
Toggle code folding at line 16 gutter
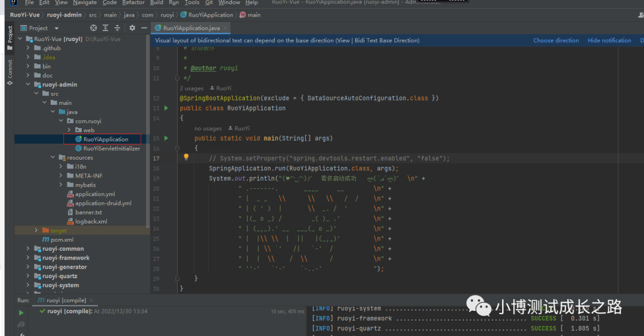pyautogui.click(x=177, y=148)
